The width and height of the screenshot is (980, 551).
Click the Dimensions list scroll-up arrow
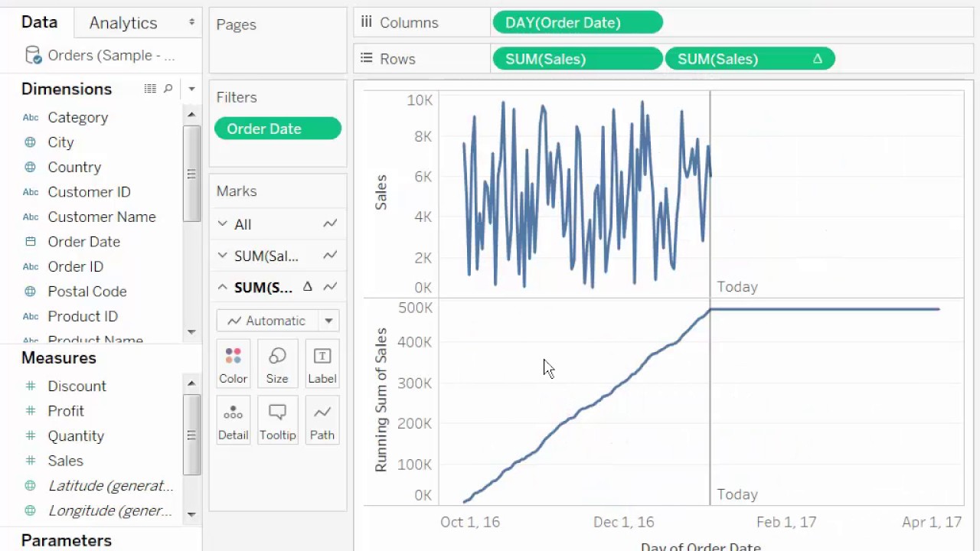coord(191,114)
